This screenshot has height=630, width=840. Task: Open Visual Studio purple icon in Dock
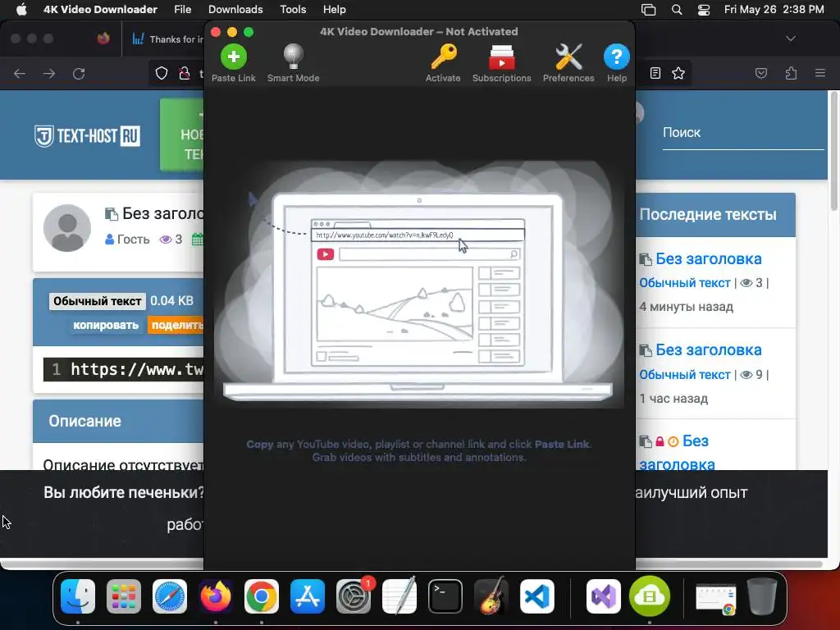point(604,596)
